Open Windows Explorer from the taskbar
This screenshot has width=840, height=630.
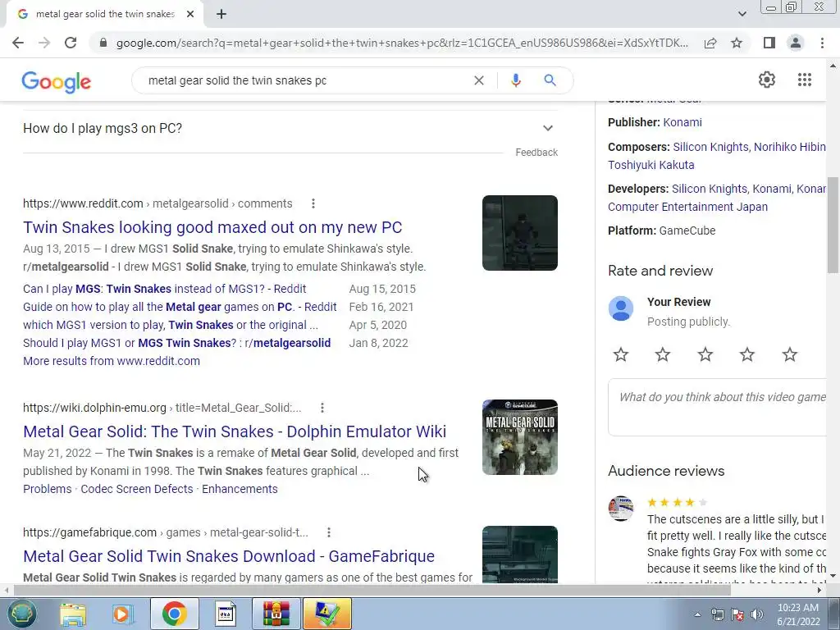coord(73,614)
